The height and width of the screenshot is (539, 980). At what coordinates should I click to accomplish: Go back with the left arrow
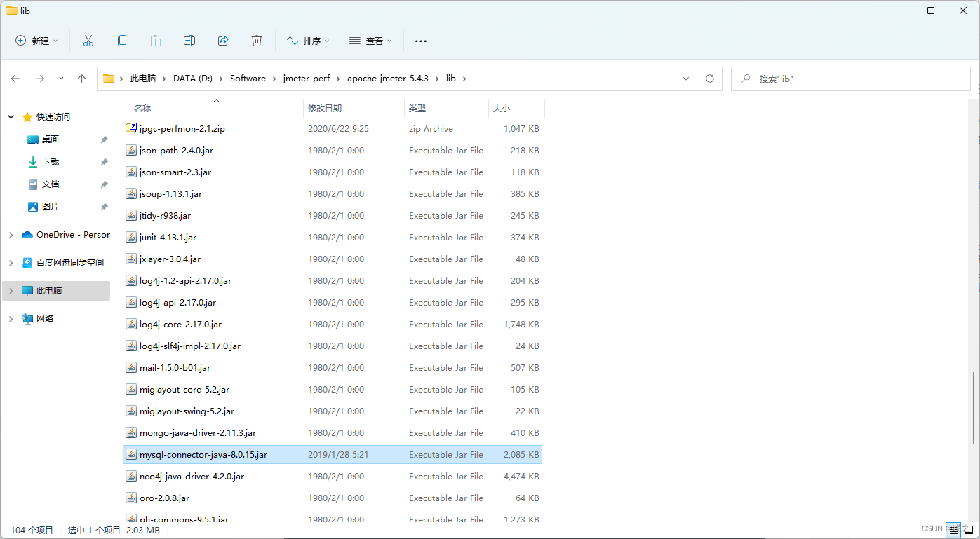[x=15, y=79]
